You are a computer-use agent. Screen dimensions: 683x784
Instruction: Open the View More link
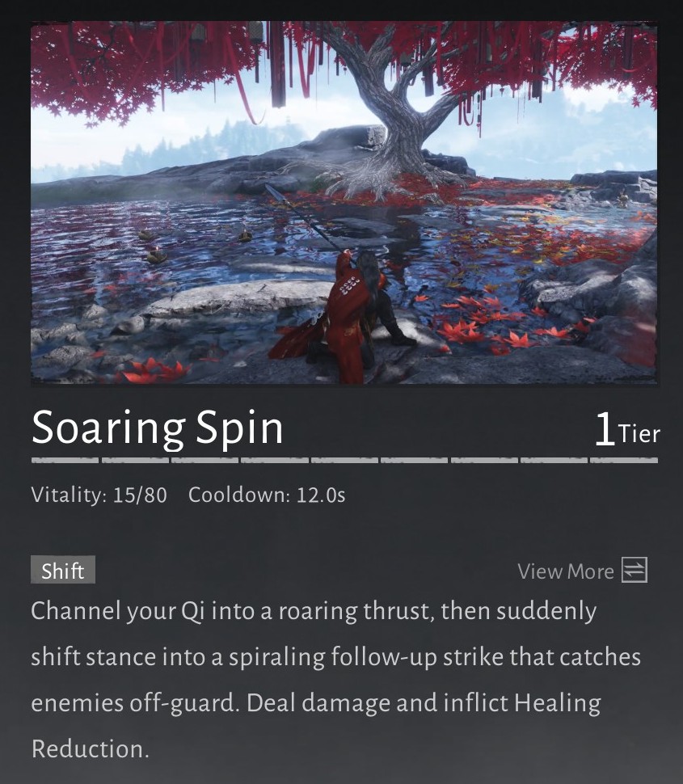pyautogui.click(x=566, y=571)
